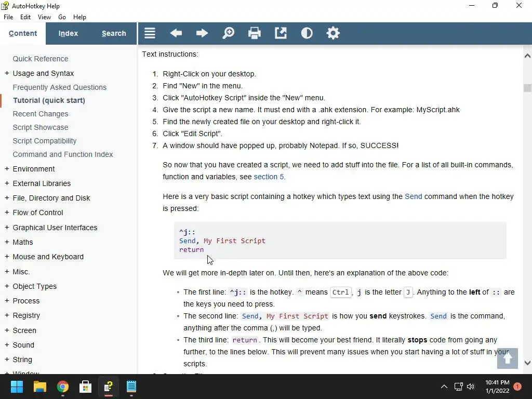Click the network status tray icon
532x399 pixels.
point(458,387)
